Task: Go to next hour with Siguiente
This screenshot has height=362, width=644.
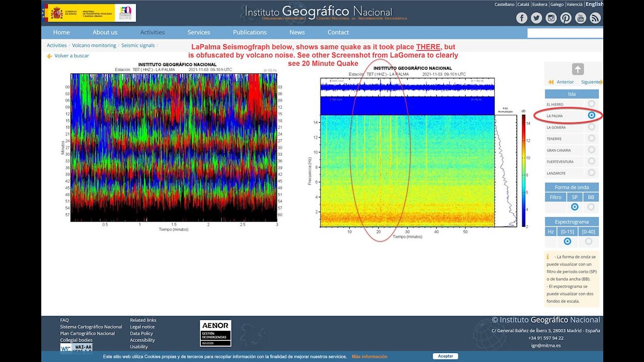Action: pos(591,82)
